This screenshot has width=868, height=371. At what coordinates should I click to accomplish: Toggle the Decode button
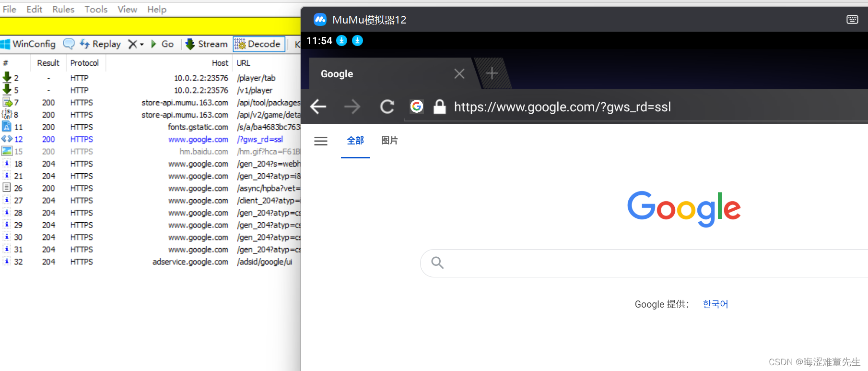click(x=259, y=44)
